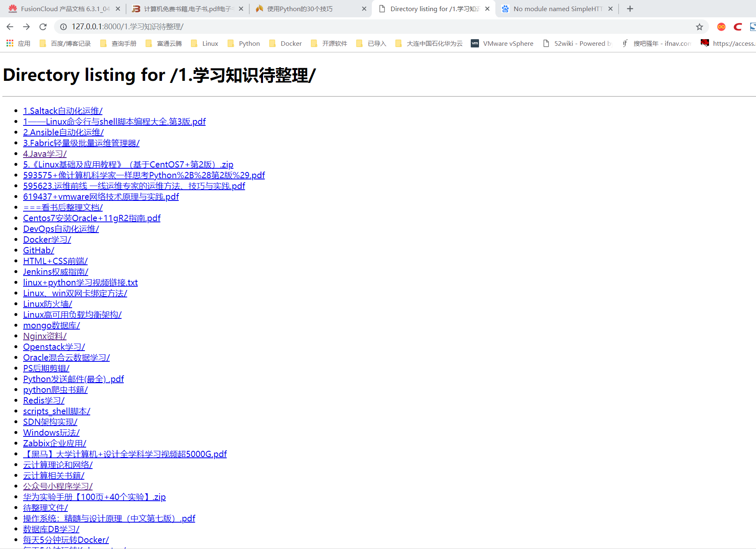The image size is (756, 549).
Task: Open 每天5分钟玩转Docker folder
Action: pyautogui.click(x=66, y=540)
